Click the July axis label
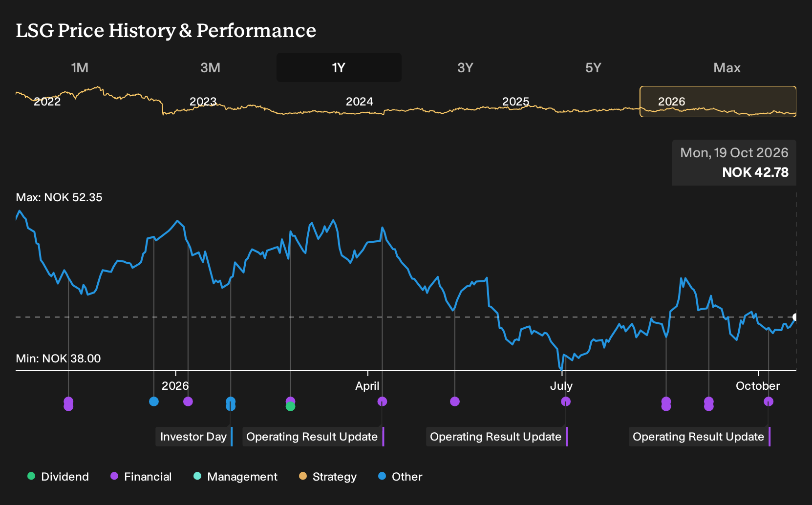Image resolution: width=812 pixels, height=505 pixels. pos(561,386)
